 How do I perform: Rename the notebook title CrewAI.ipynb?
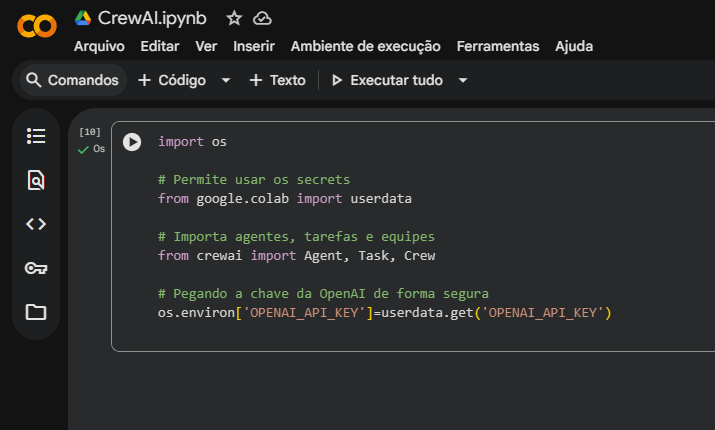[152, 19]
